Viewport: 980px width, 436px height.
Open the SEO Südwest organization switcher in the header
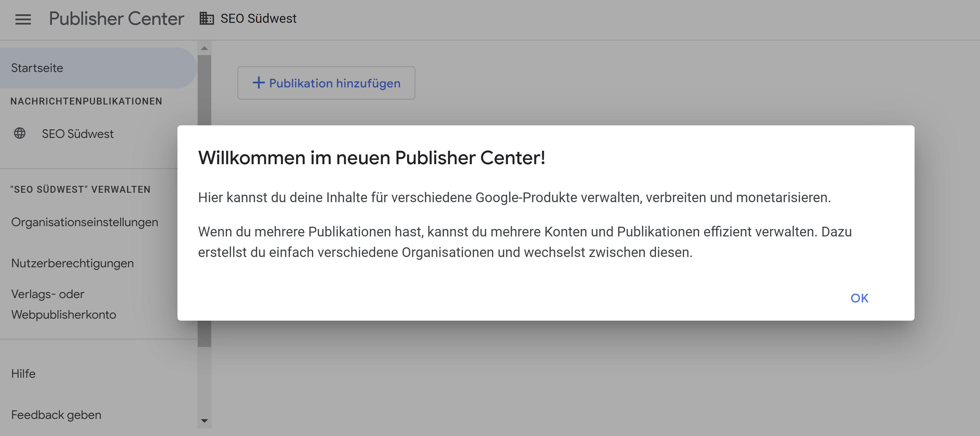pyautogui.click(x=258, y=18)
